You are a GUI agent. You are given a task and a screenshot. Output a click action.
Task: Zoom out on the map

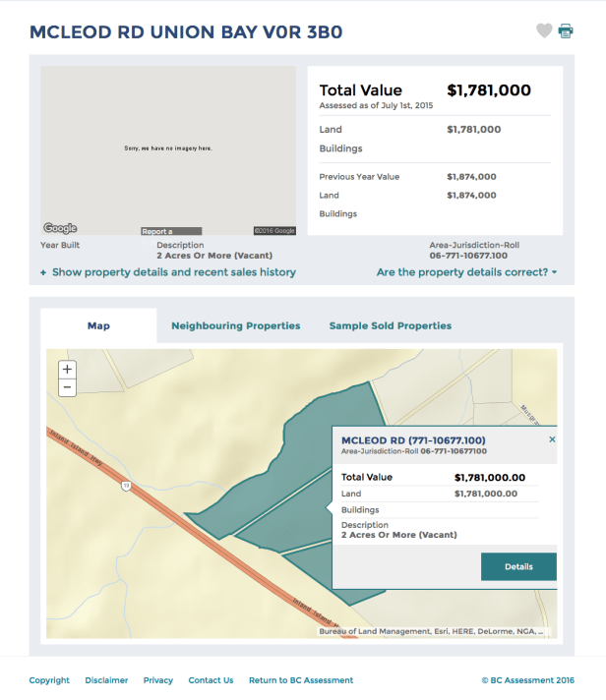click(x=67, y=387)
